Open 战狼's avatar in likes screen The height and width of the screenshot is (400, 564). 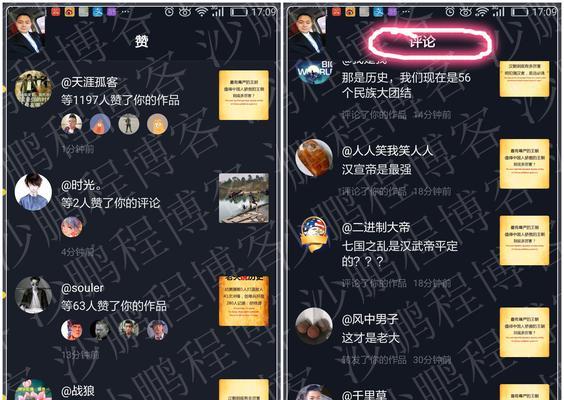pyautogui.click(x=33, y=390)
